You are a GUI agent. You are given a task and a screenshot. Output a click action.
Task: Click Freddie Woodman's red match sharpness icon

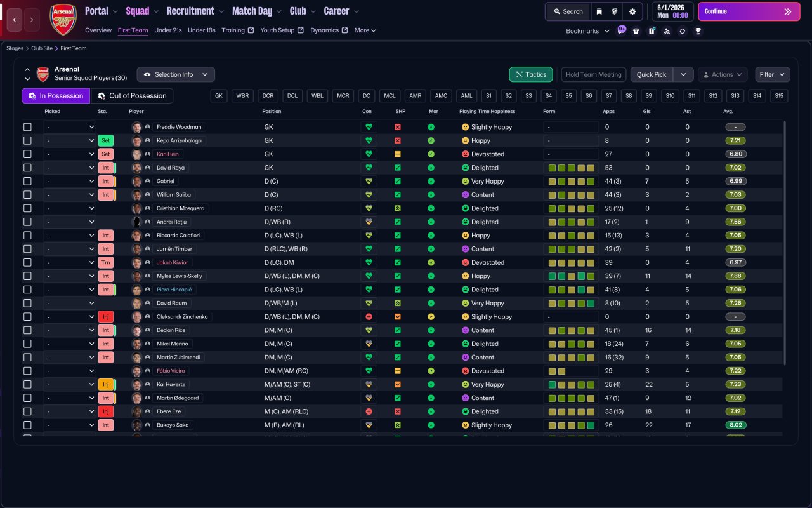tap(398, 127)
